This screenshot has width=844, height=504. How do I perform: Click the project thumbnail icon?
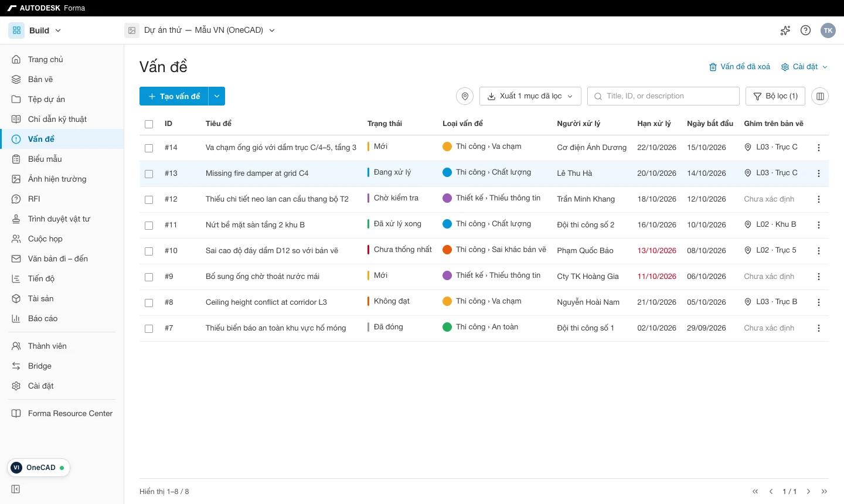tap(132, 30)
